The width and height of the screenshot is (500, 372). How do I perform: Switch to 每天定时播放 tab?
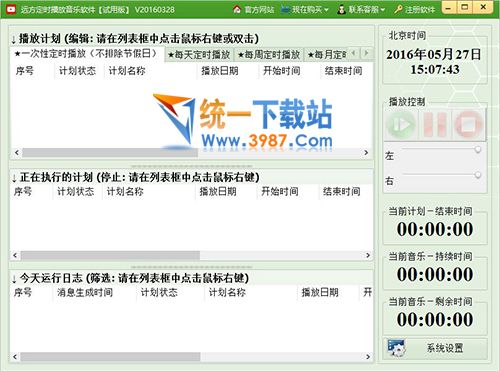tap(199, 55)
